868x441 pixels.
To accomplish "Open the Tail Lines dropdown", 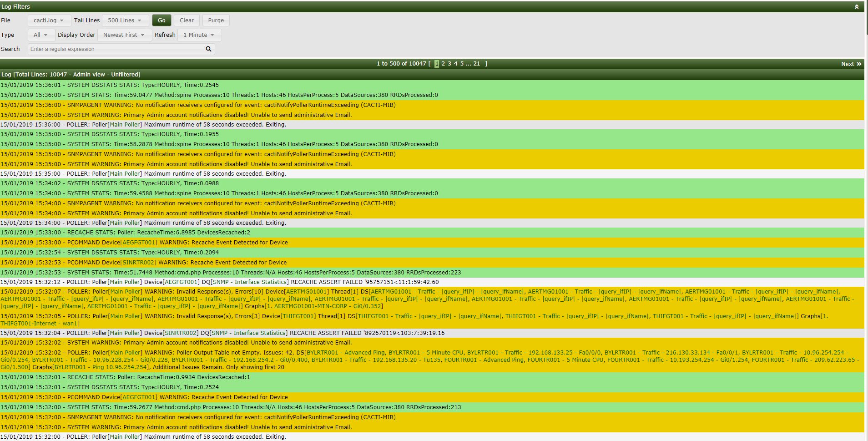I will click(125, 20).
